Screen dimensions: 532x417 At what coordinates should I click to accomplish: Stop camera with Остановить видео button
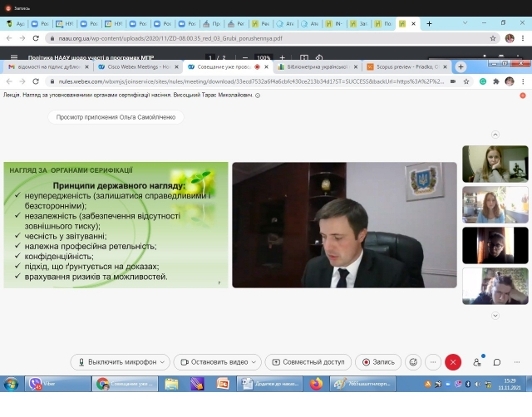click(x=214, y=362)
